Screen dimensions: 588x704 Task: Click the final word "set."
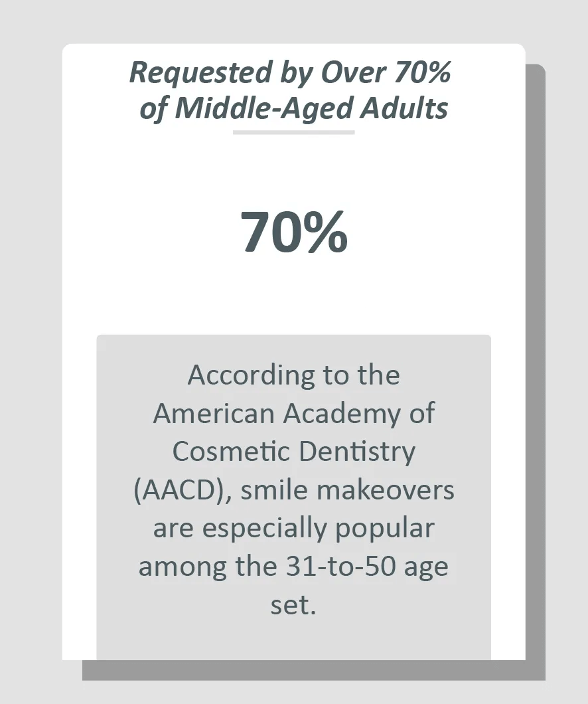(x=294, y=605)
